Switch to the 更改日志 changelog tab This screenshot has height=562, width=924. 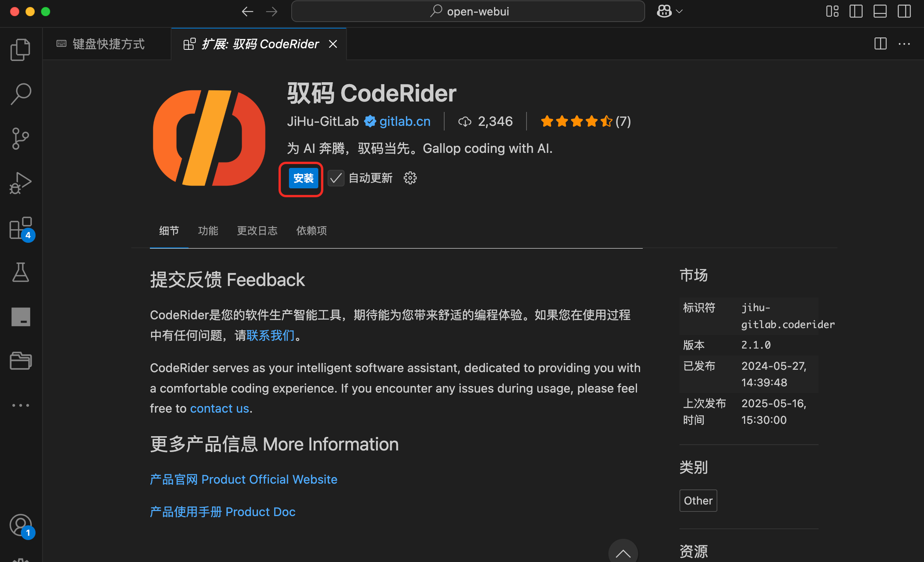click(x=257, y=230)
